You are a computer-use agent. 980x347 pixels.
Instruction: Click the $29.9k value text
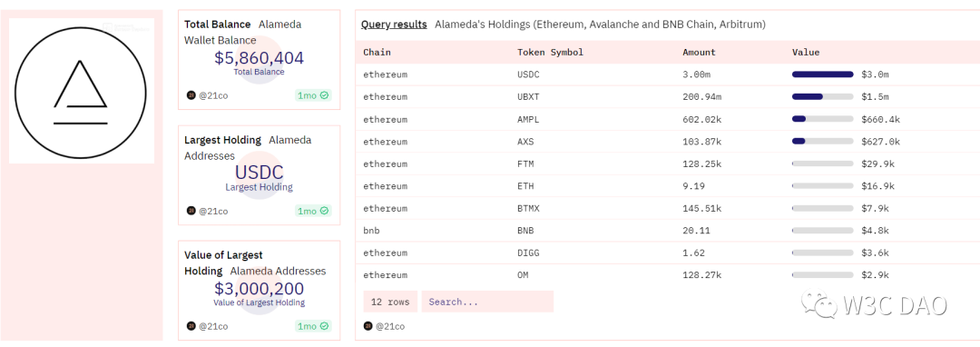tap(877, 164)
